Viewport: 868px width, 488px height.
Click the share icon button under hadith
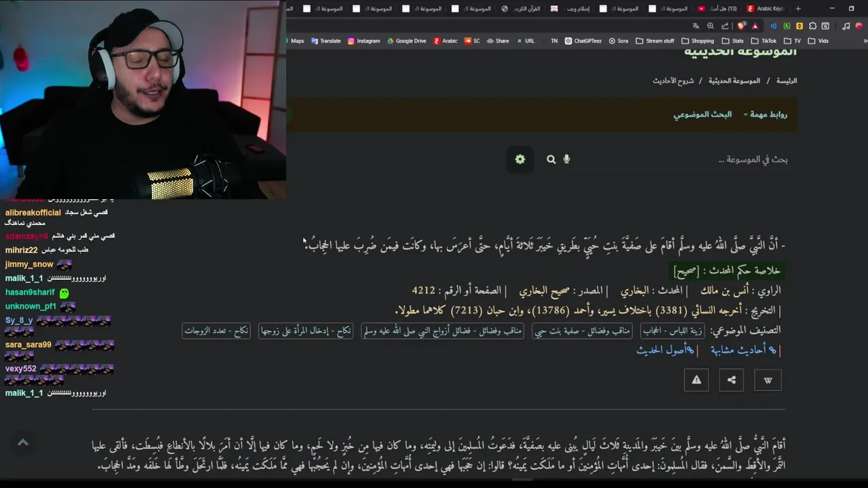coord(732,380)
